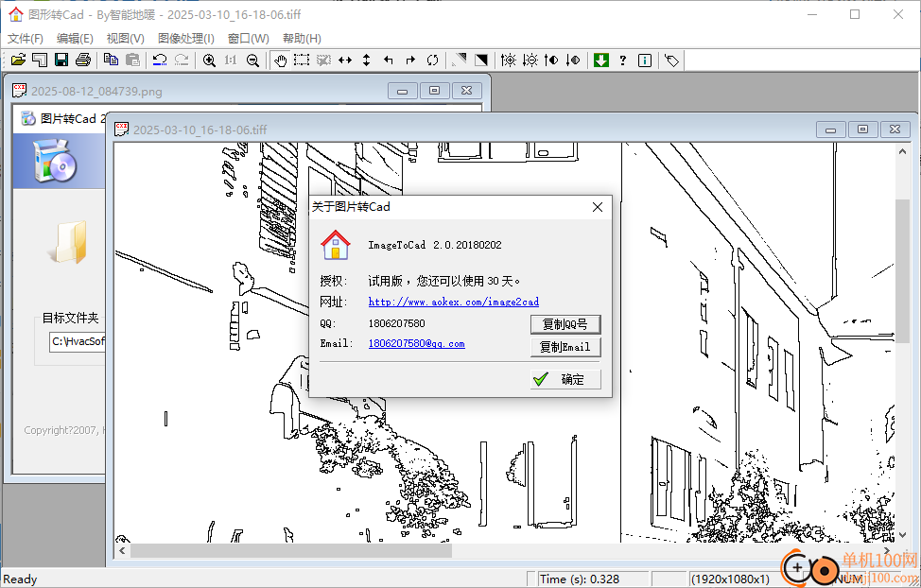Open the 文件(F) menu
Image resolution: width=921 pixels, height=588 pixels.
[26, 38]
